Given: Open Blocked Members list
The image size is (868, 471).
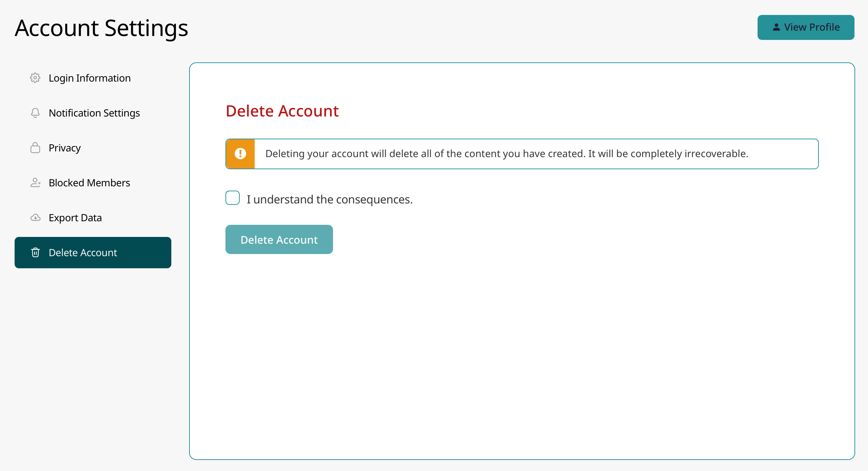Looking at the screenshot, I should coord(89,183).
